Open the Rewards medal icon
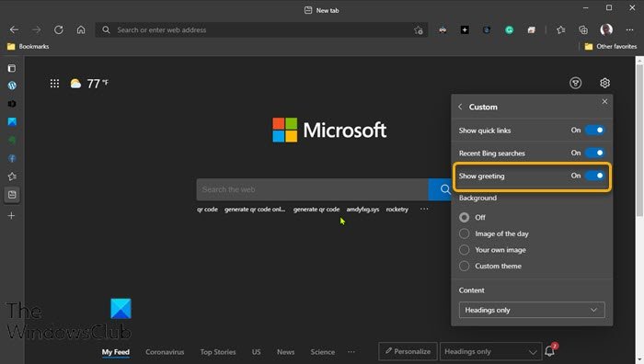Screen dimensions: 644x364 pyautogui.click(x=575, y=84)
